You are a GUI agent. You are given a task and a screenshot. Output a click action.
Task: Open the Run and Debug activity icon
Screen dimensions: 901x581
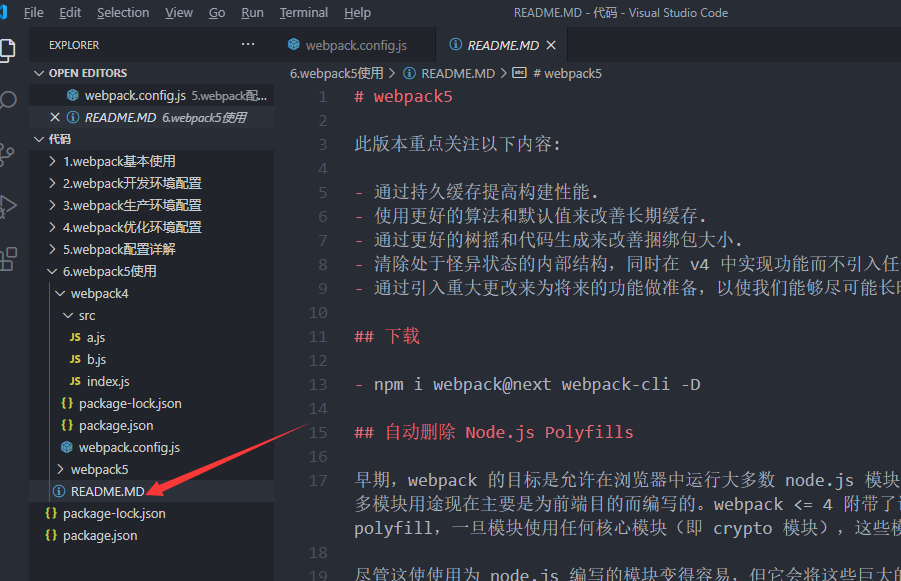pos(7,207)
